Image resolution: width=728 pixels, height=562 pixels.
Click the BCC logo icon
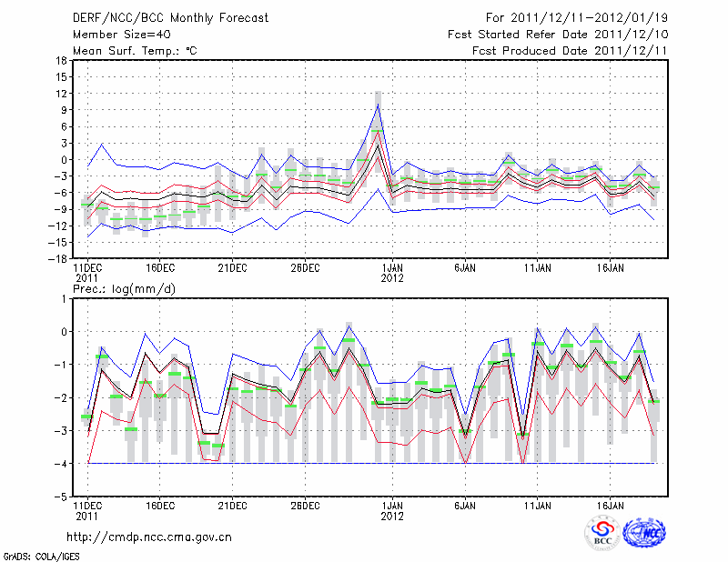602,533
